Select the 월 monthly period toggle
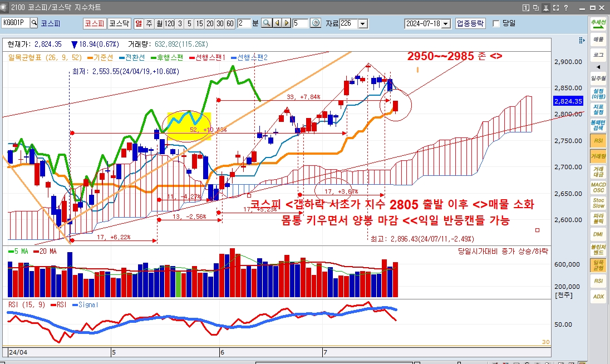610x364 pixels. click(x=160, y=23)
